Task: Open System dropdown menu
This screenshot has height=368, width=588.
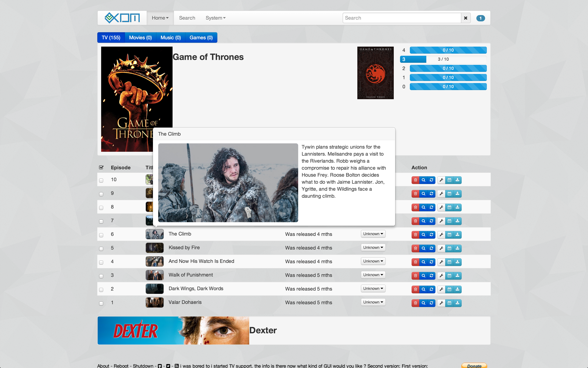Action: (x=216, y=18)
